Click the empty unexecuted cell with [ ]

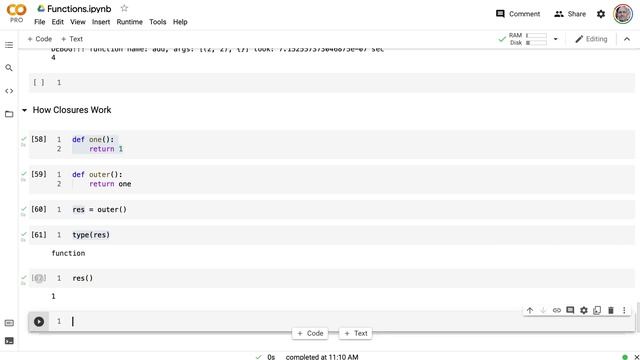point(331,83)
